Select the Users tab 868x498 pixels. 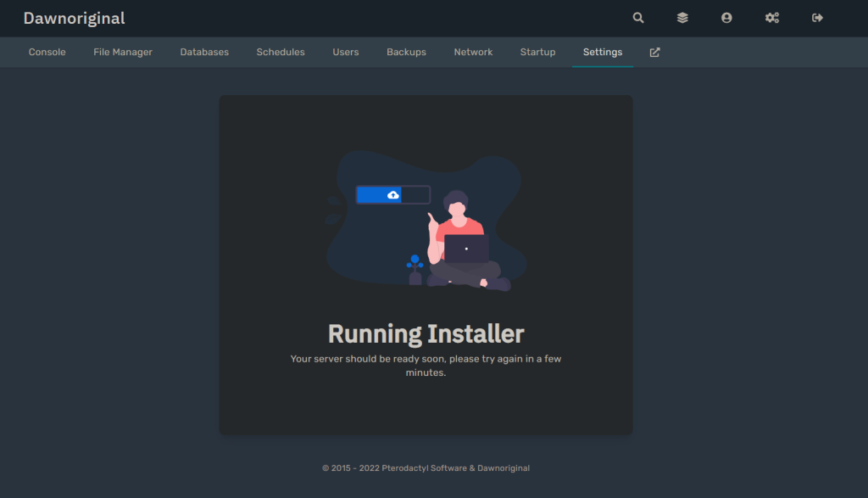[346, 52]
